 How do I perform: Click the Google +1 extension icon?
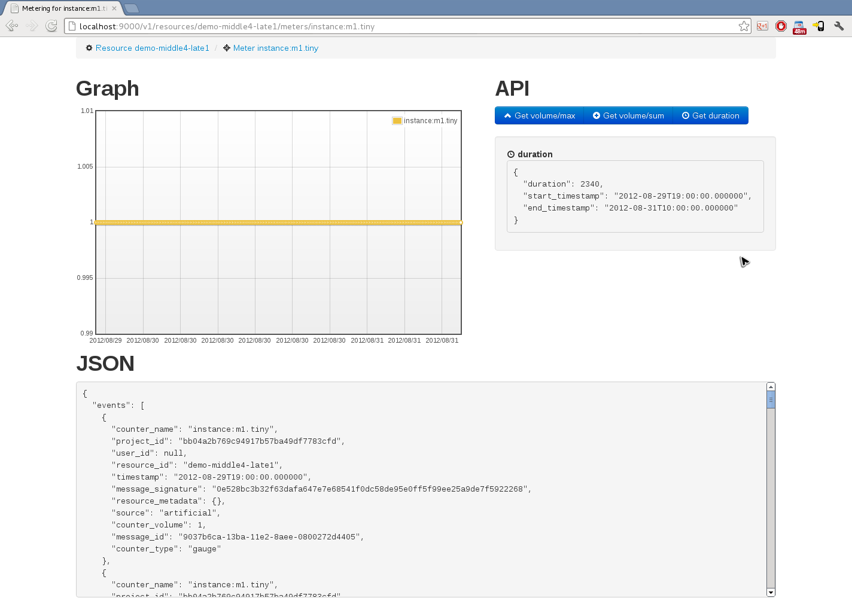pos(762,26)
